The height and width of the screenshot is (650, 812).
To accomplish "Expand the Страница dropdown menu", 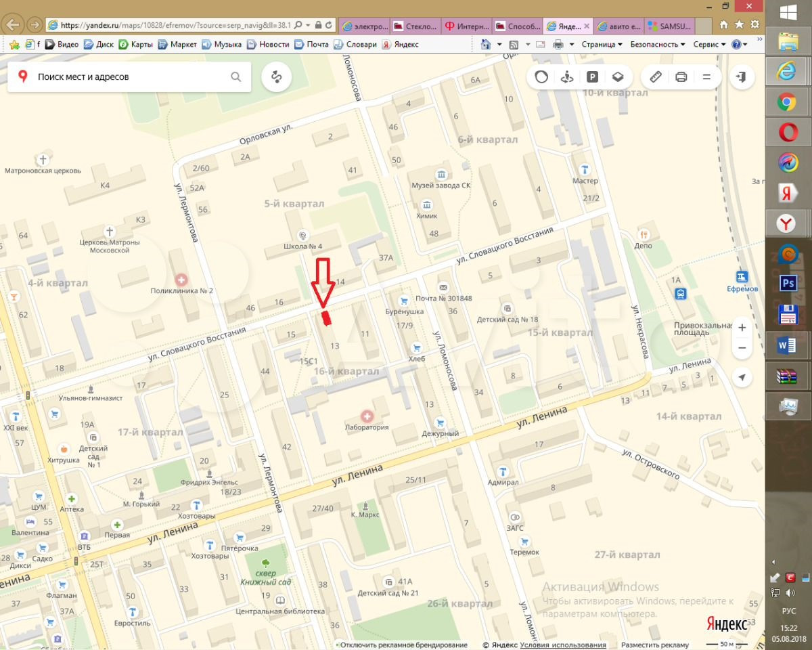I will pos(602,44).
